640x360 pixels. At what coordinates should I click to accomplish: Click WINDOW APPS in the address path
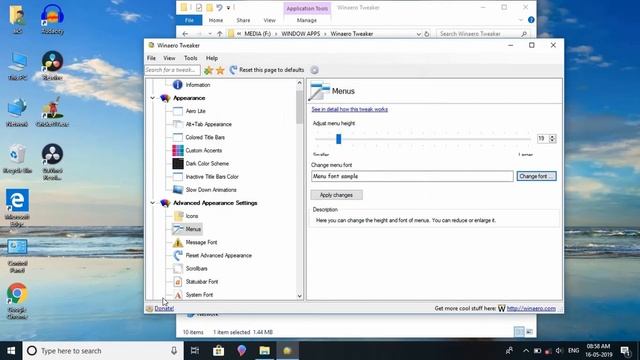tap(300, 34)
